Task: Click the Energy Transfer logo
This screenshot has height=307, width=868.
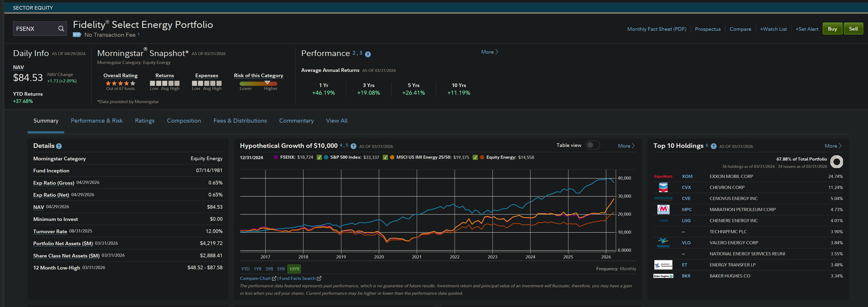Action: 663,265
